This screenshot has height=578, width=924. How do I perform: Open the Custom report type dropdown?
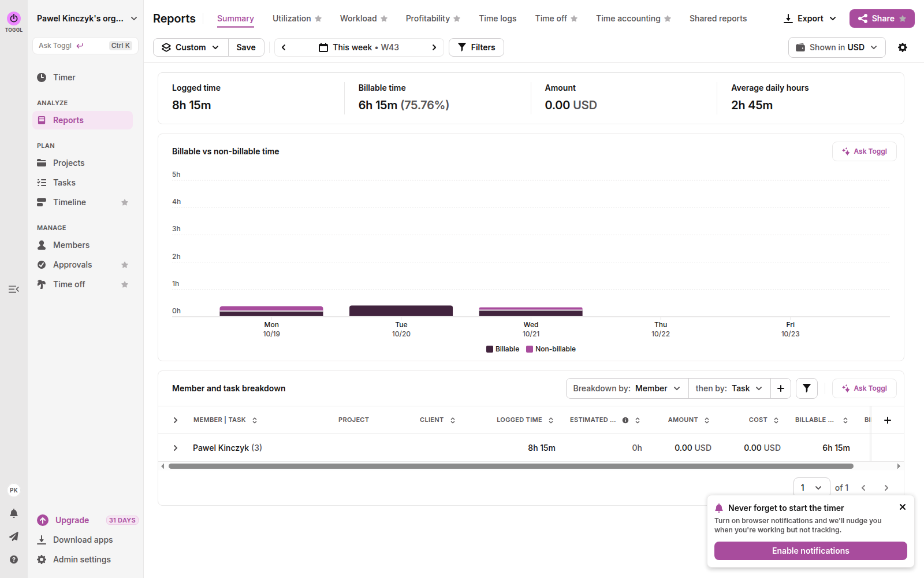click(x=191, y=47)
